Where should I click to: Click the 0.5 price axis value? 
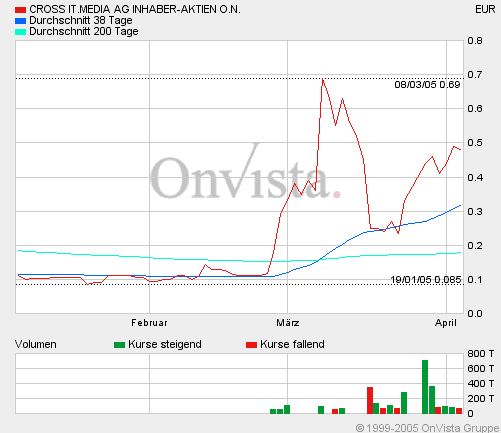pos(475,143)
